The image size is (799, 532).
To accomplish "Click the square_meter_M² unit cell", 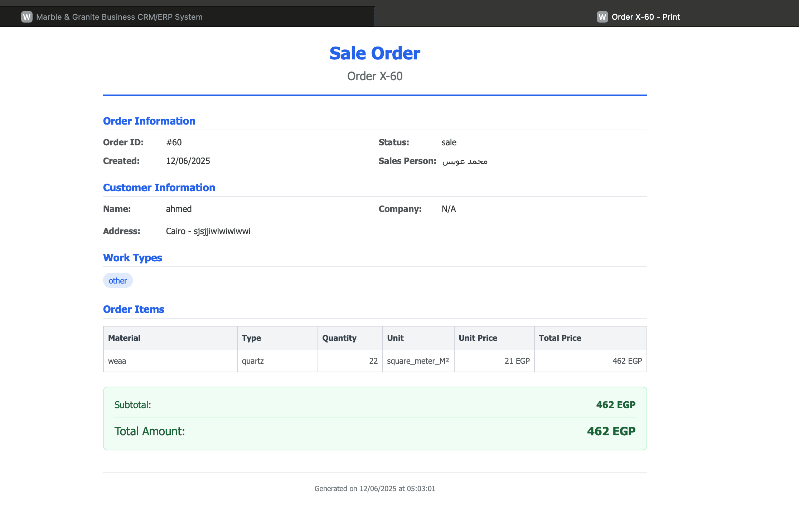I will point(418,361).
